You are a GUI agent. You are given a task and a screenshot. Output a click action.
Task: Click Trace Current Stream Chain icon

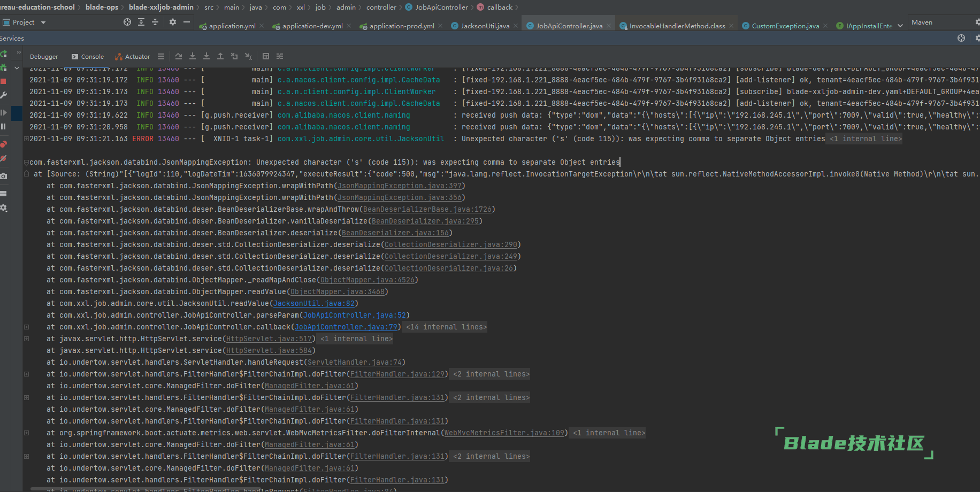(280, 56)
